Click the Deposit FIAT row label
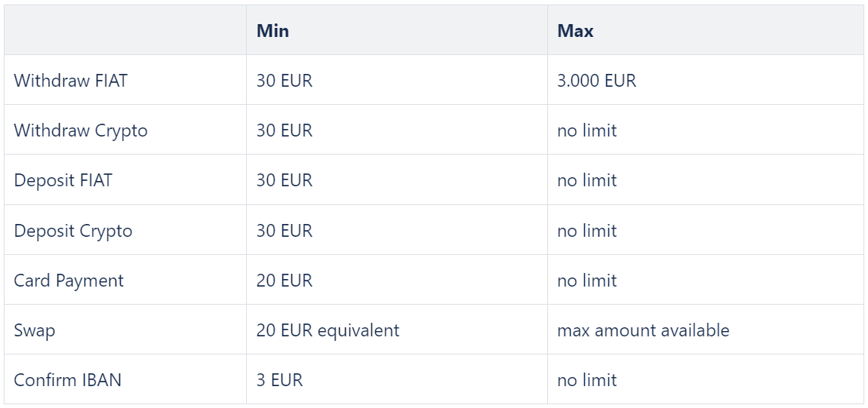The width and height of the screenshot is (868, 408). pyautogui.click(x=63, y=180)
